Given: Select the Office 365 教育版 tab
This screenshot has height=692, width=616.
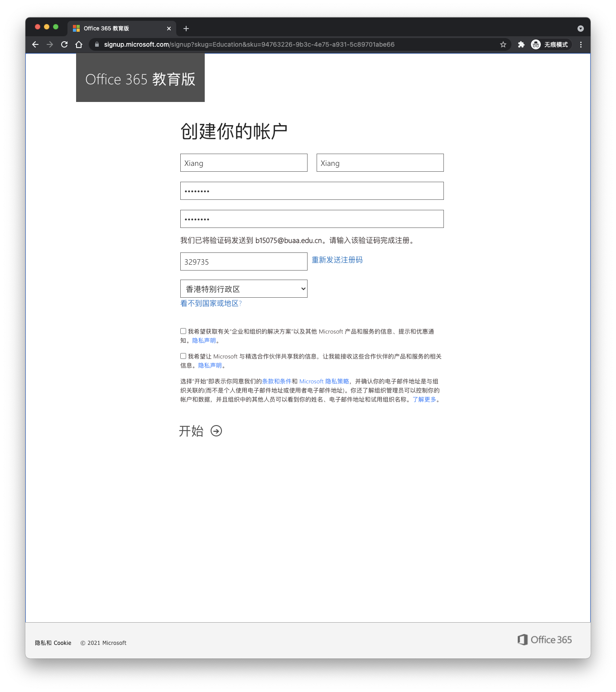Looking at the screenshot, I should (122, 28).
